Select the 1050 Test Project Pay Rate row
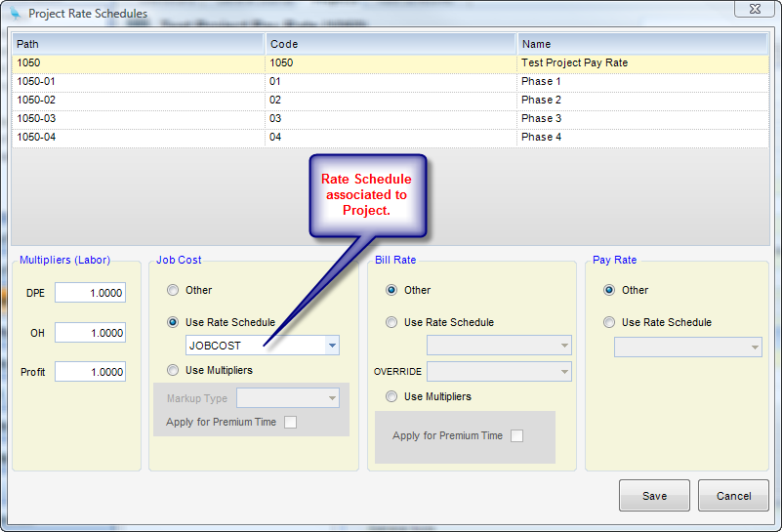This screenshot has height=532, width=782. 390,62
